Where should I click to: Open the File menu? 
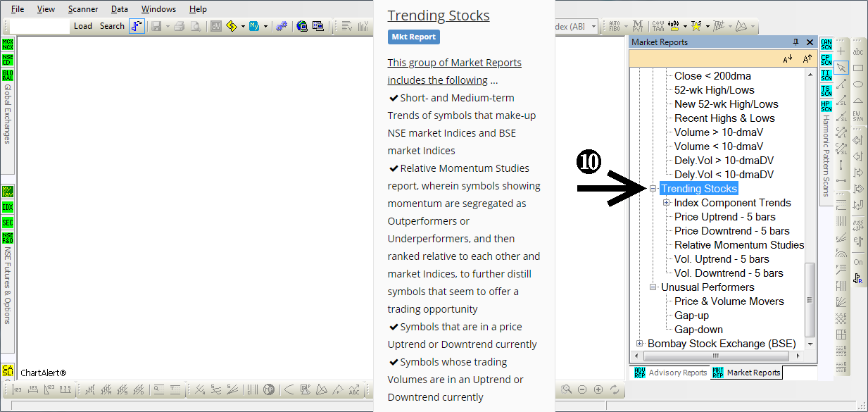18,9
